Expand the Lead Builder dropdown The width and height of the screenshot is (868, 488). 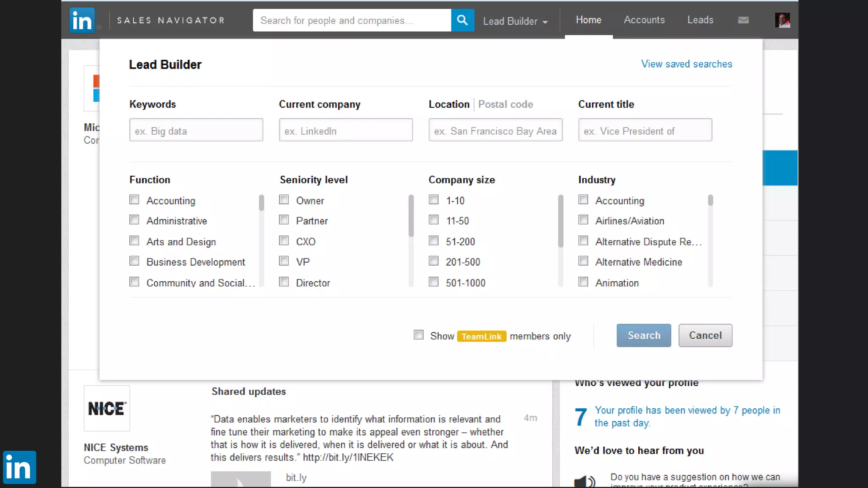pyautogui.click(x=515, y=21)
